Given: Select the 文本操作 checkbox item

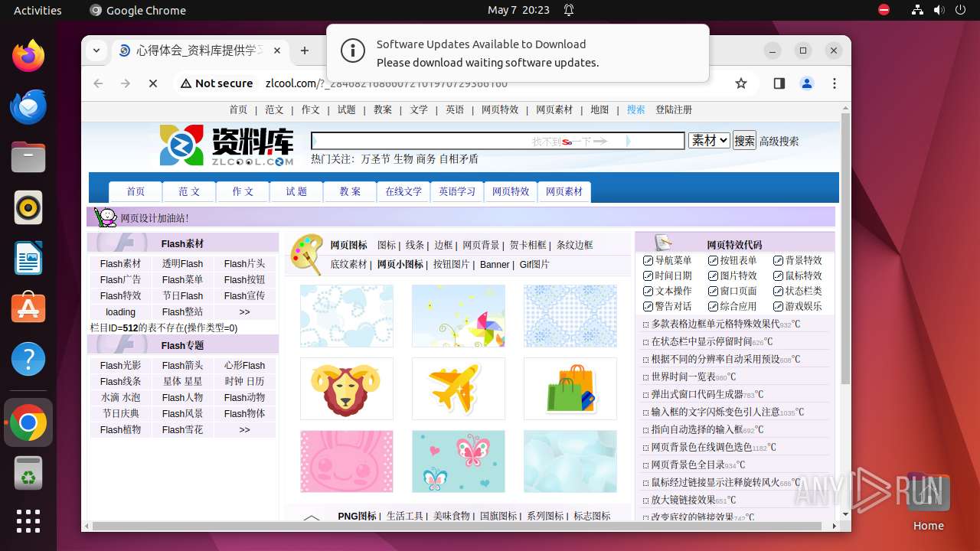Looking at the screenshot, I should [x=668, y=291].
